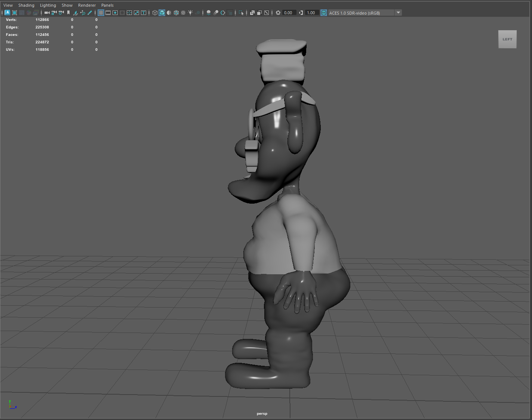Toggle the Safe Title display
Screen dimensions: 532x420
click(144, 13)
